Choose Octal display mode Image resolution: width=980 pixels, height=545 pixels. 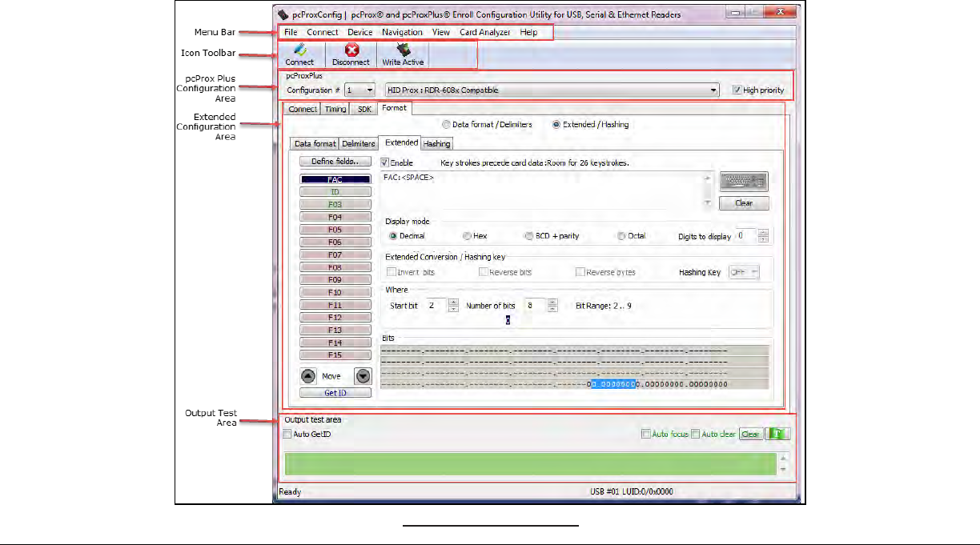tap(622, 236)
